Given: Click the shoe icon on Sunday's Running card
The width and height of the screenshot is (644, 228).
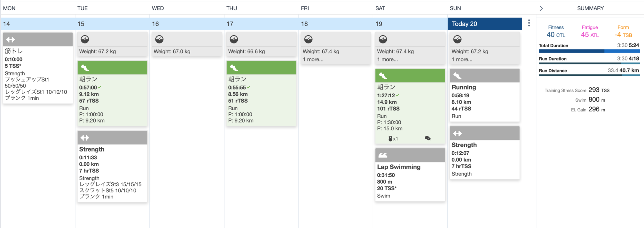Looking at the screenshot, I should [x=457, y=76].
